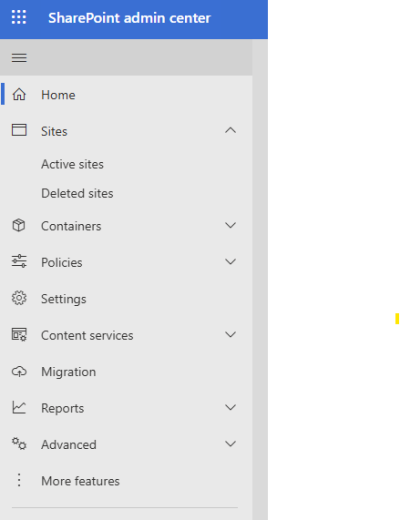Open Active sites page
Image resolution: width=400 pixels, height=520 pixels.
72,164
